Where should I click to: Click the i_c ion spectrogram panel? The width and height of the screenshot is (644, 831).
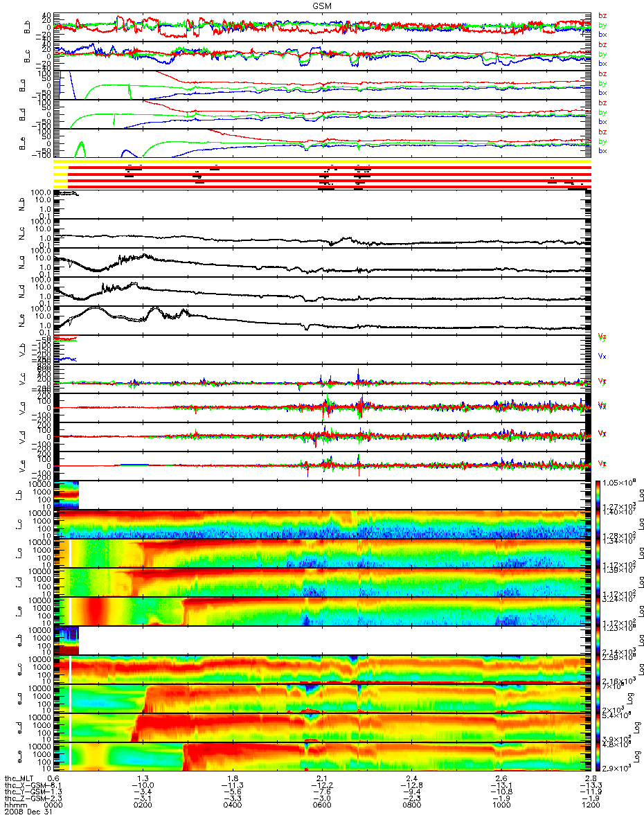pos(321,523)
